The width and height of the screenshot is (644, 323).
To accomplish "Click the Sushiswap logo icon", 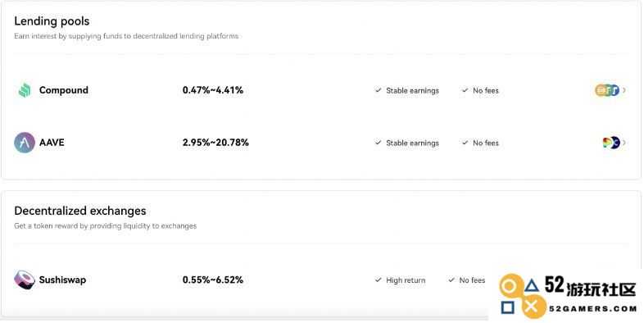I will click(25, 280).
